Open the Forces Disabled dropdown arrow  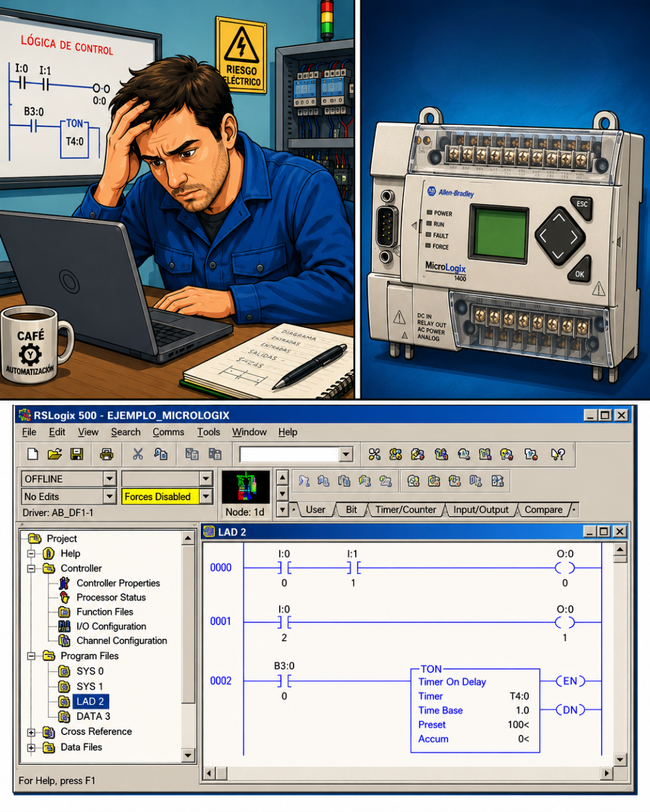(x=206, y=496)
